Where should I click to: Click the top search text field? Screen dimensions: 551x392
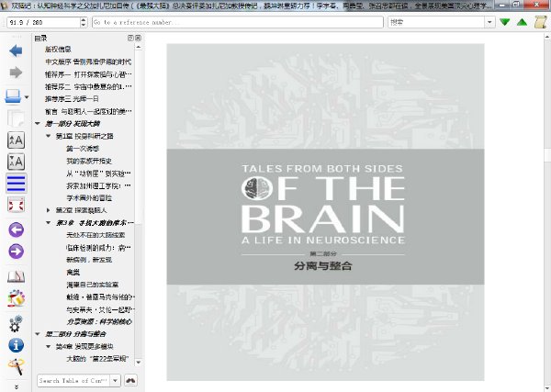[437, 22]
